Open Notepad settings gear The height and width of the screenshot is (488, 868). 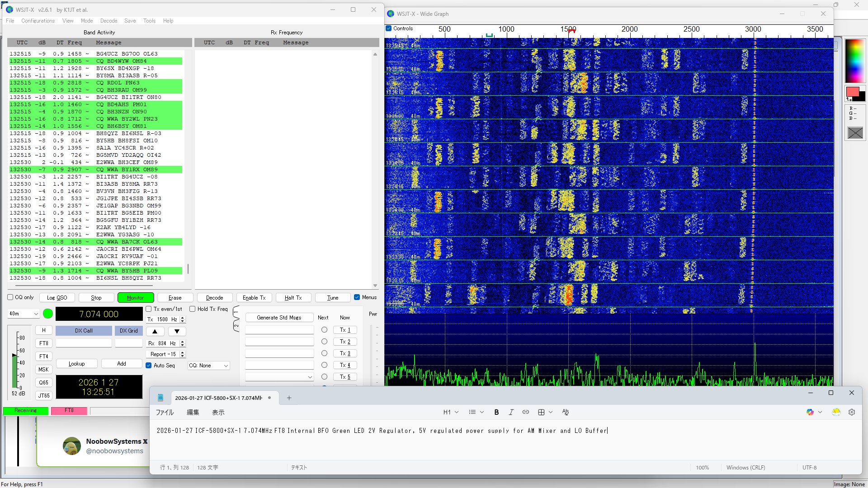click(x=852, y=412)
